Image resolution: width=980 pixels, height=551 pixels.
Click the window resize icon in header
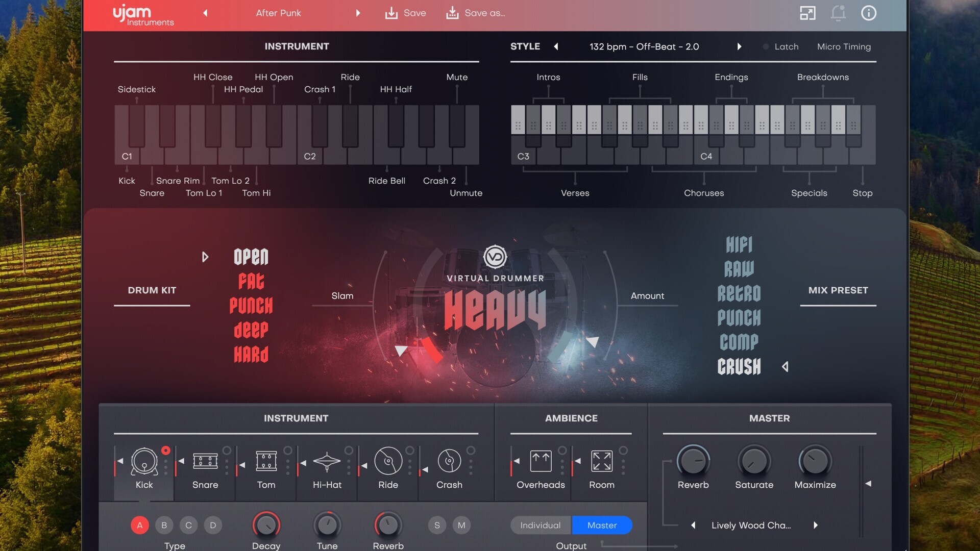coord(807,13)
